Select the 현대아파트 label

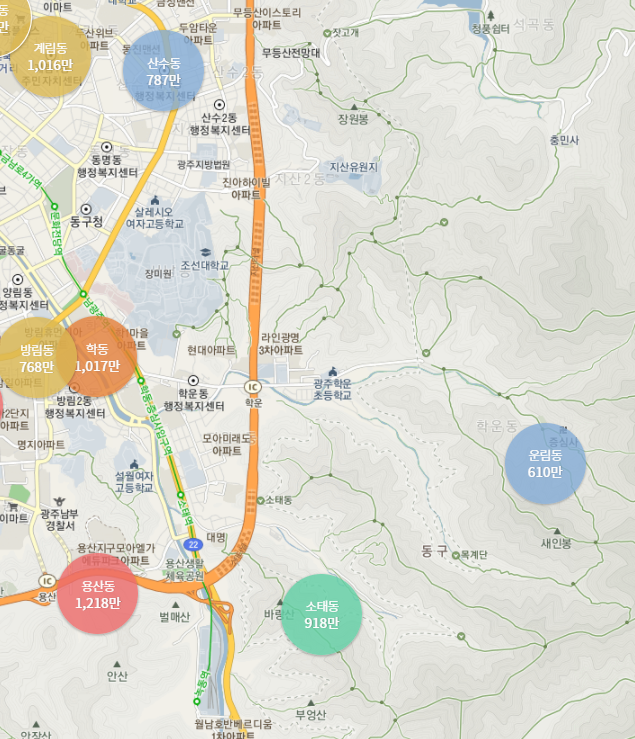point(210,350)
